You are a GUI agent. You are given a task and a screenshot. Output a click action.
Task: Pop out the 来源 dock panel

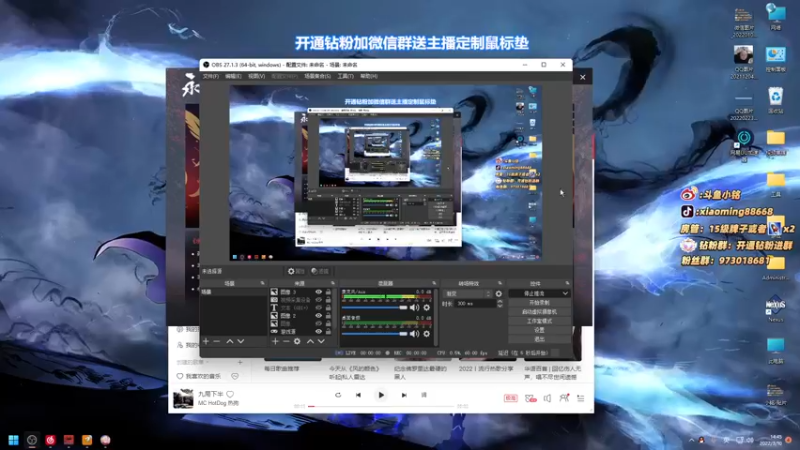pyautogui.click(x=333, y=283)
